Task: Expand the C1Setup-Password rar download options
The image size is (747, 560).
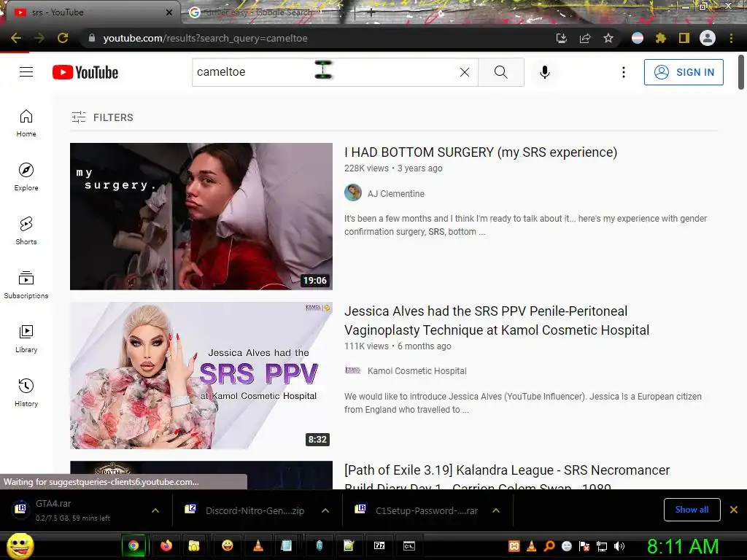Action: [x=496, y=510]
